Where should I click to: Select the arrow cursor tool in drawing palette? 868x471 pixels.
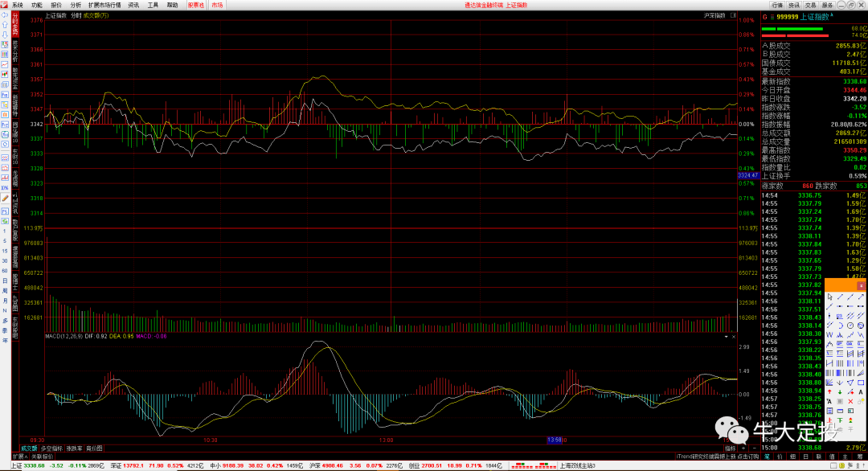(829, 297)
